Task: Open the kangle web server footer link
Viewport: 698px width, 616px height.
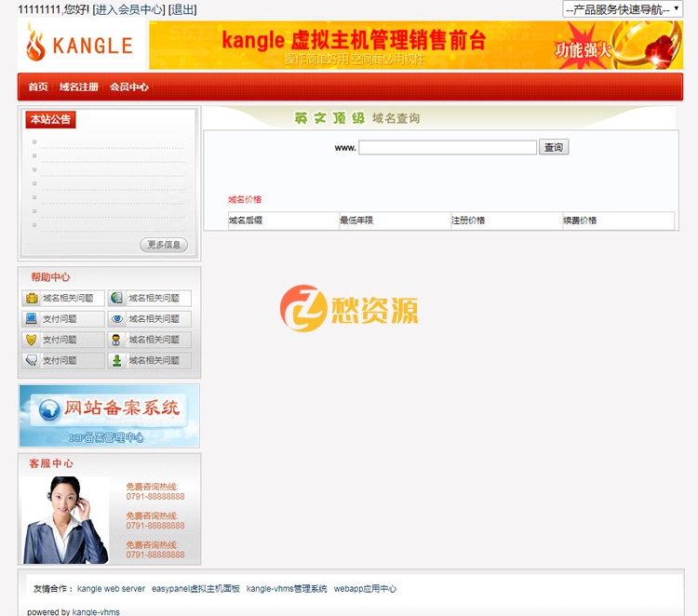Action: point(112,588)
